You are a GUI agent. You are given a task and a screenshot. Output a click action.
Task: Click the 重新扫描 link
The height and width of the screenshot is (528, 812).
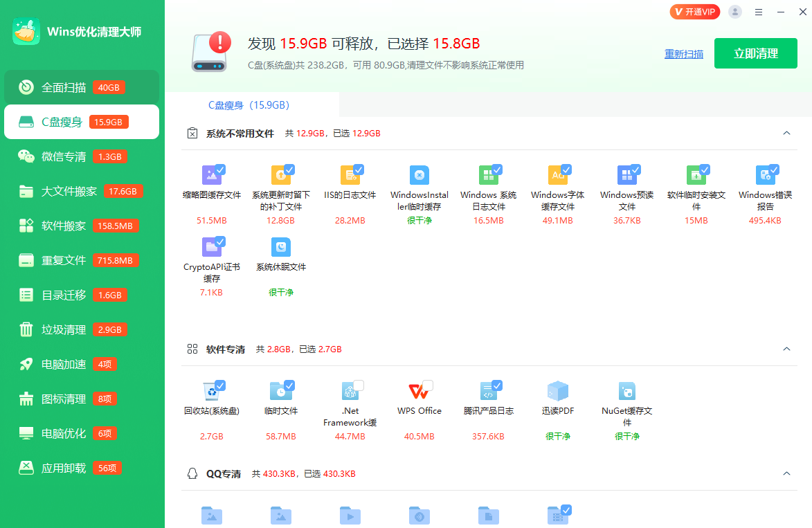point(684,54)
